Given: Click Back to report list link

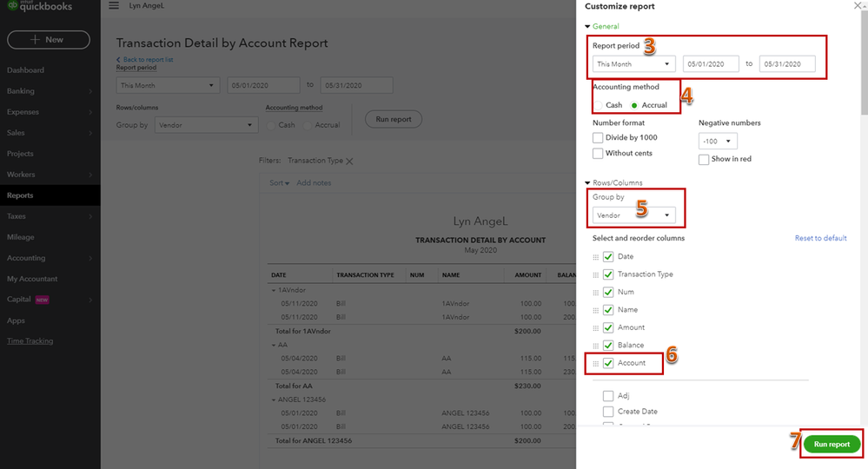Looking at the screenshot, I should (x=148, y=60).
